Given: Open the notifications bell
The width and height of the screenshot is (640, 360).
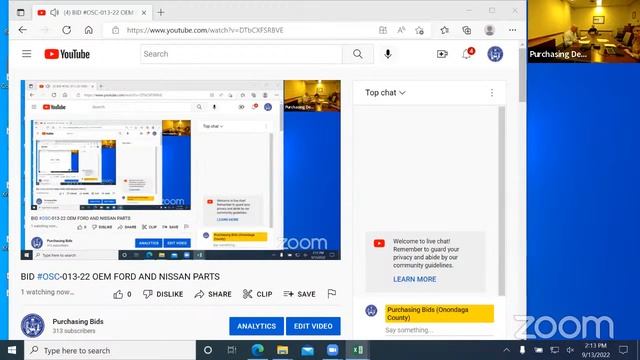Looking at the screenshot, I should 467,54.
